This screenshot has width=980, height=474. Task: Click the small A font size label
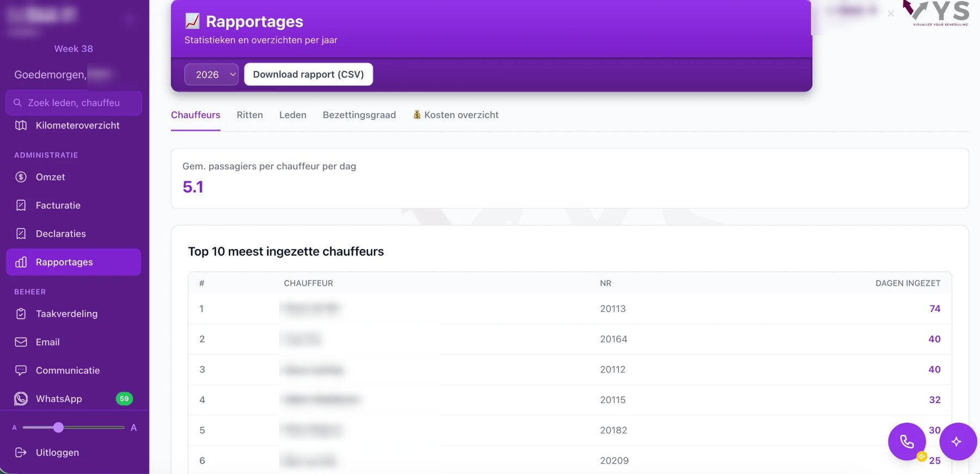pos(15,428)
